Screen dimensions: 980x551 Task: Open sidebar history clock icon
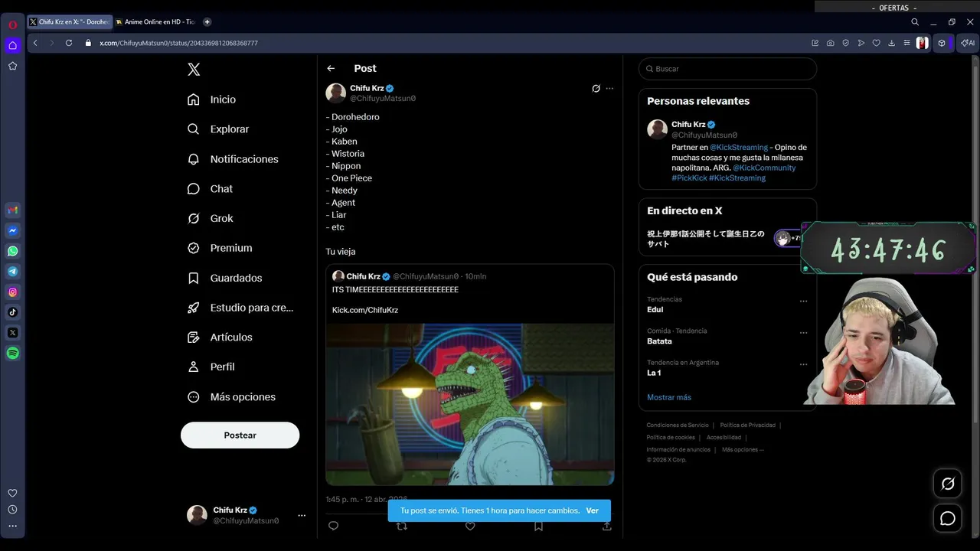pyautogui.click(x=12, y=510)
